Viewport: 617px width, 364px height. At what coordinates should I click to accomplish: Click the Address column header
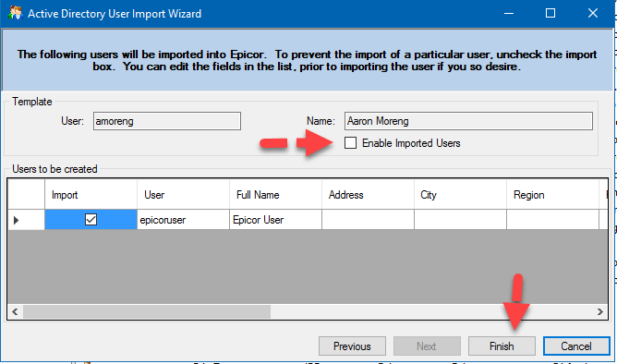pyautogui.click(x=368, y=194)
